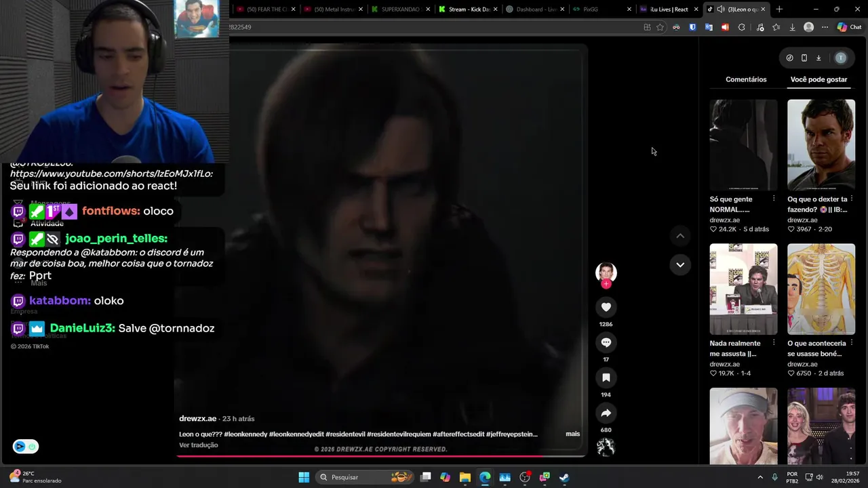Click the fontflows username in chat overlay
The width and height of the screenshot is (868, 488).
(111, 211)
